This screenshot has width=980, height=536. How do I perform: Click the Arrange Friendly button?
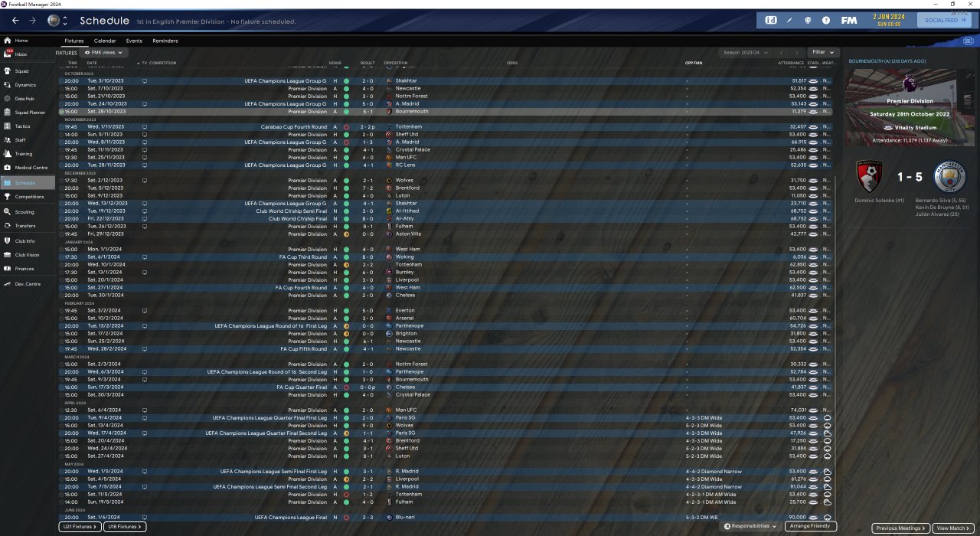[811, 527]
